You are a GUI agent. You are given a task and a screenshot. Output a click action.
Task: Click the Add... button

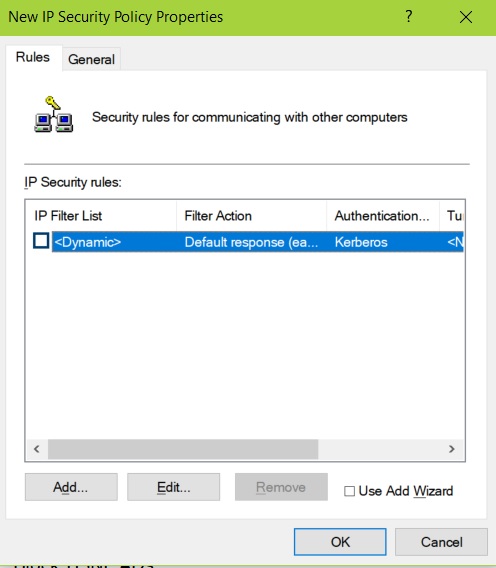coord(71,487)
